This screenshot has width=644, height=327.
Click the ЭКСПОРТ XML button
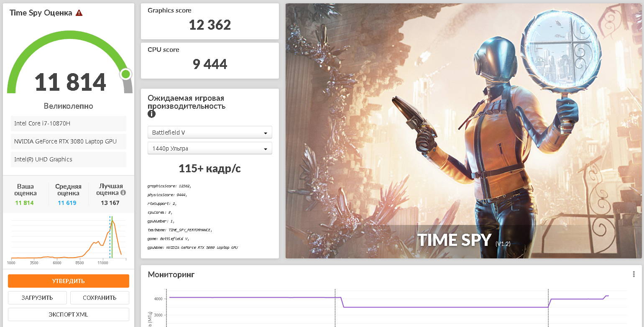(x=69, y=314)
